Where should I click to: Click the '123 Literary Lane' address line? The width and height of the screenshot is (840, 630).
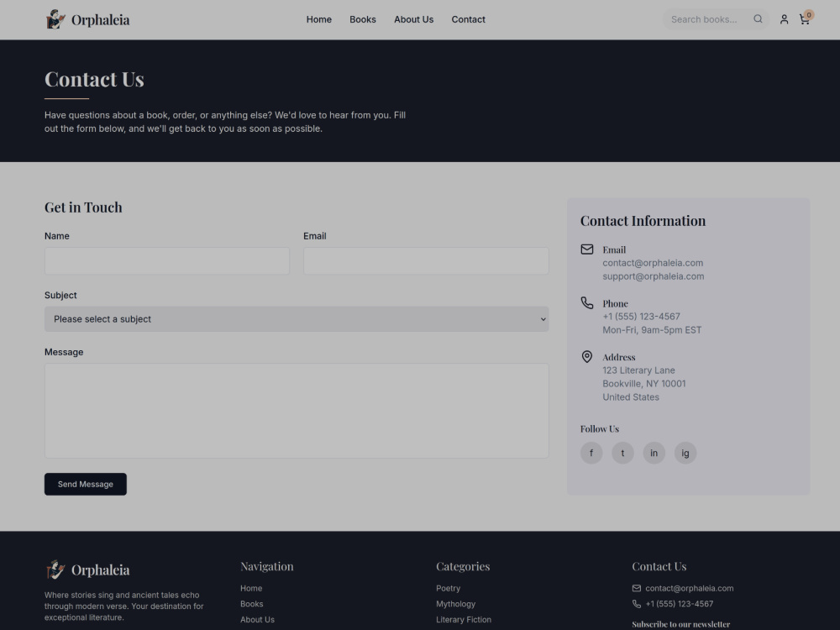coord(638,370)
